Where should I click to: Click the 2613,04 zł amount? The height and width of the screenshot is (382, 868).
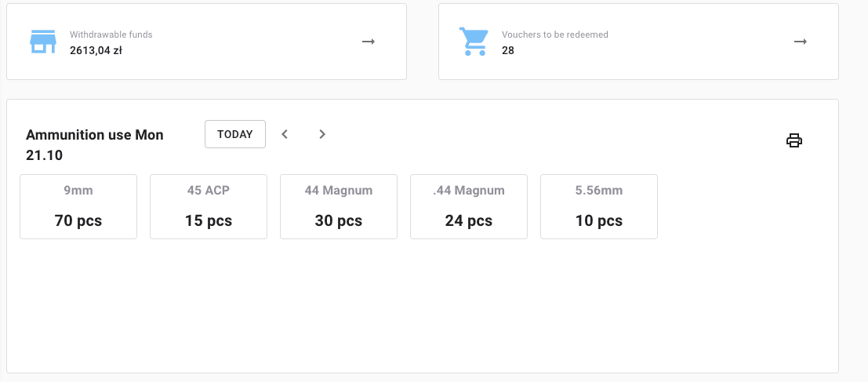(x=96, y=51)
